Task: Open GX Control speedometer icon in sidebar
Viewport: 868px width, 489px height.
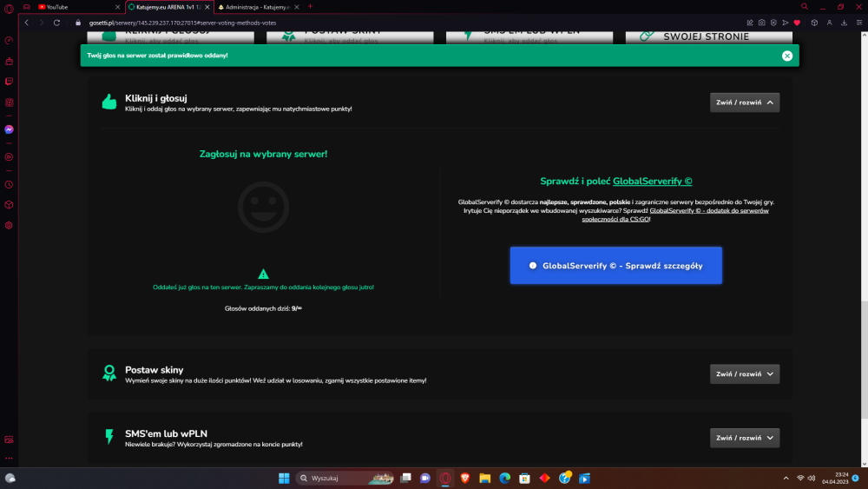Action: pos(9,41)
